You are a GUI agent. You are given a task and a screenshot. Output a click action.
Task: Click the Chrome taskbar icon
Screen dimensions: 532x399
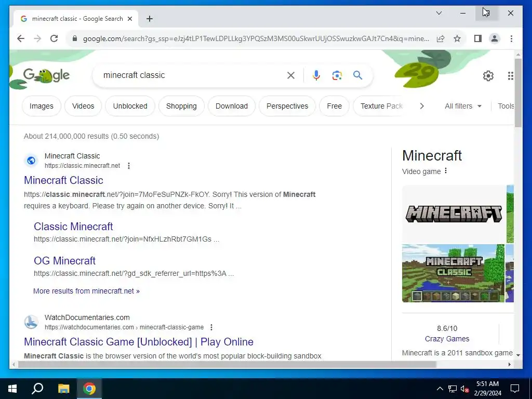(x=89, y=389)
